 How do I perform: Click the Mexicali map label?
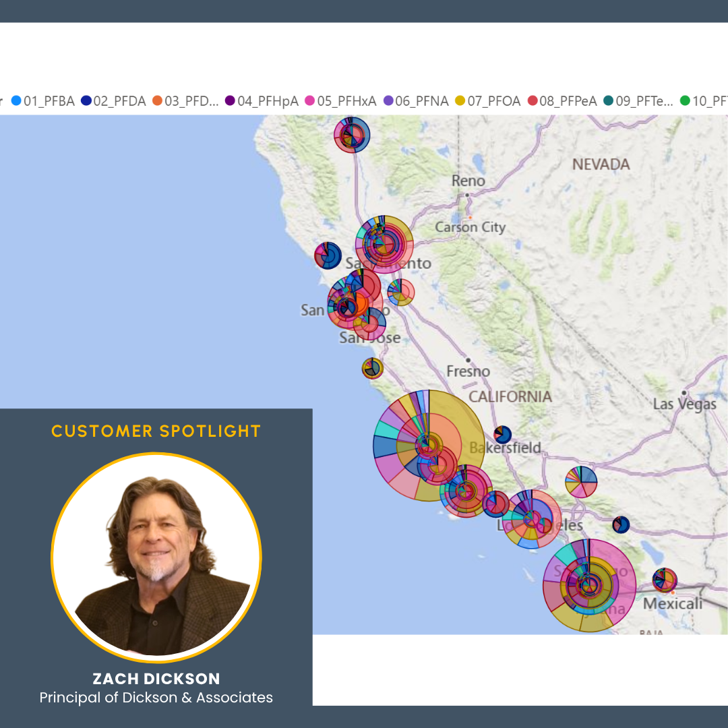point(672,603)
